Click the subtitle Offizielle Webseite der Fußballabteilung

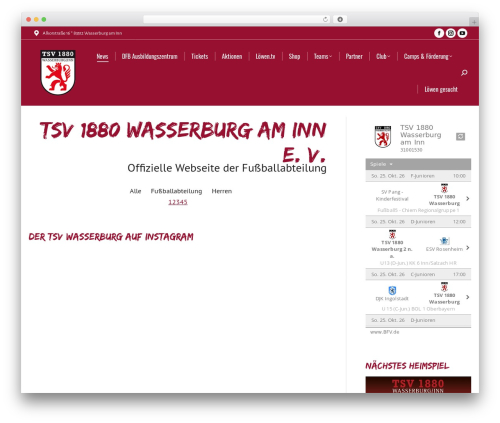click(227, 168)
